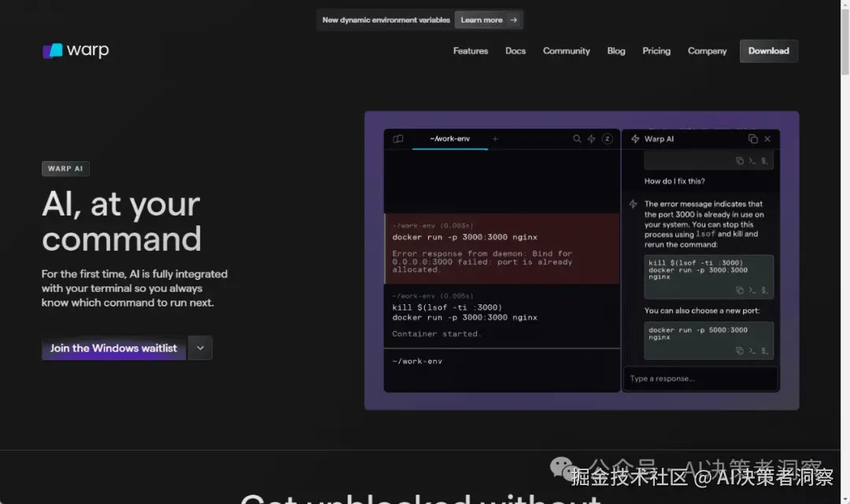Copy the docker run -p 5000:3000 code block
This screenshot has width=850, height=504.
(739, 351)
